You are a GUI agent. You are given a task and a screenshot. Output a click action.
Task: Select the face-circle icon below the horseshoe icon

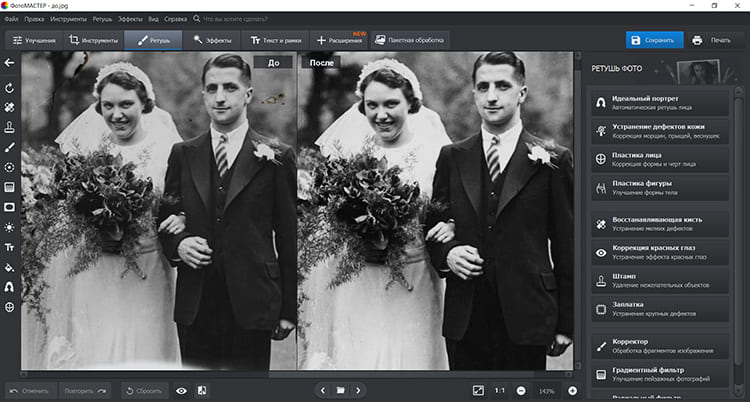9,307
